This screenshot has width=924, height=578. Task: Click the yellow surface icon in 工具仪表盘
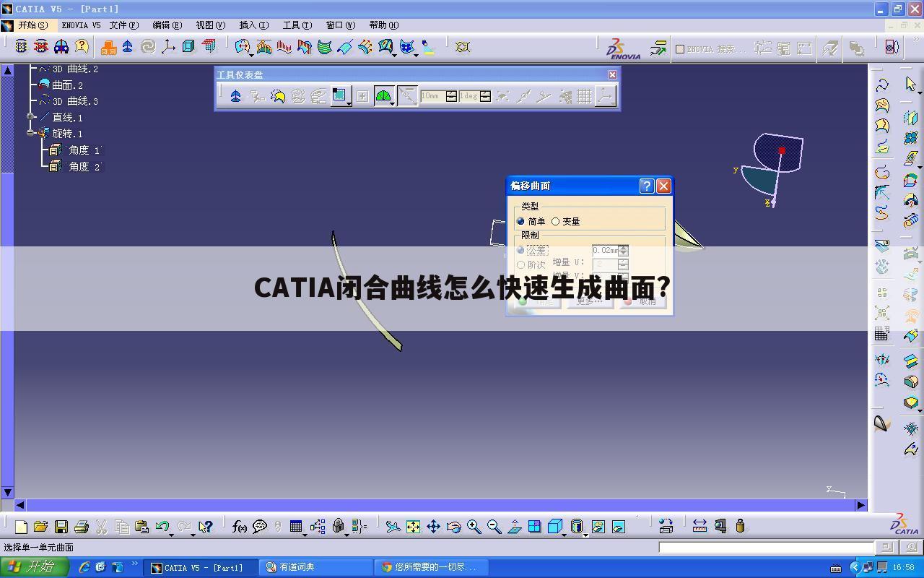pos(278,95)
